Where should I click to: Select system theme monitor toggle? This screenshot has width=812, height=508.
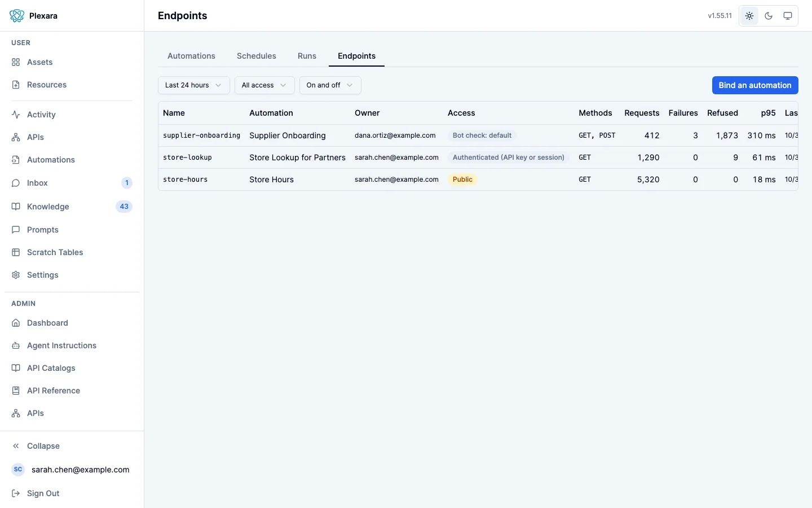click(x=788, y=16)
